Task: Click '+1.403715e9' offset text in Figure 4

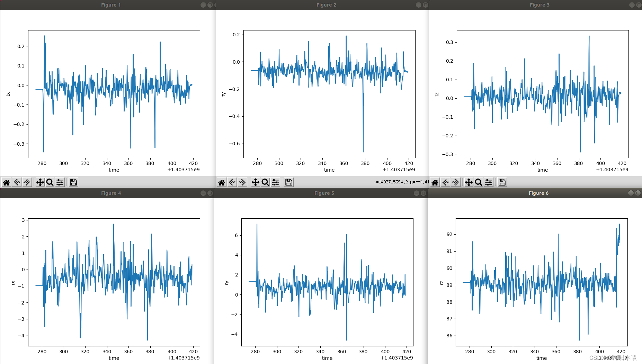Action: pyautogui.click(x=184, y=358)
